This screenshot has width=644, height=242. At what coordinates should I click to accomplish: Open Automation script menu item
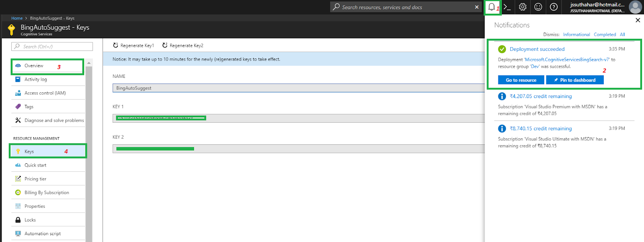[x=48, y=234]
